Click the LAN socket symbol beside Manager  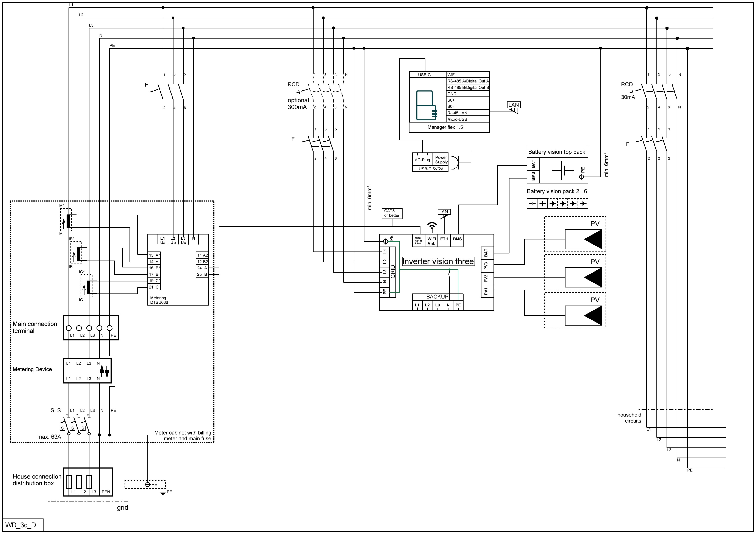(514, 107)
